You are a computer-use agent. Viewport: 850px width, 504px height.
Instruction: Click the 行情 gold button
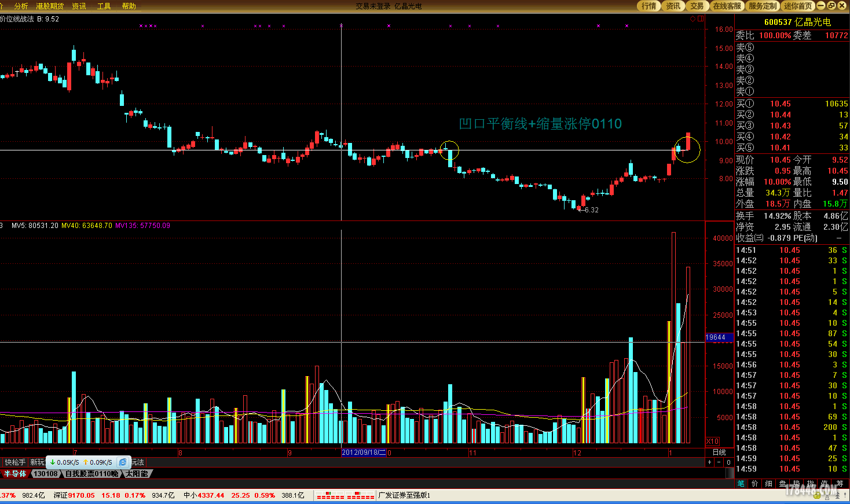(x=649, y=6)
